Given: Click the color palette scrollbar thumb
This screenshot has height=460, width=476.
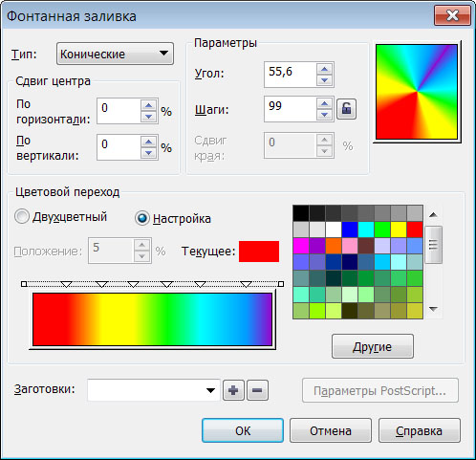Looking at the screenshot, I should pos(433,245).
